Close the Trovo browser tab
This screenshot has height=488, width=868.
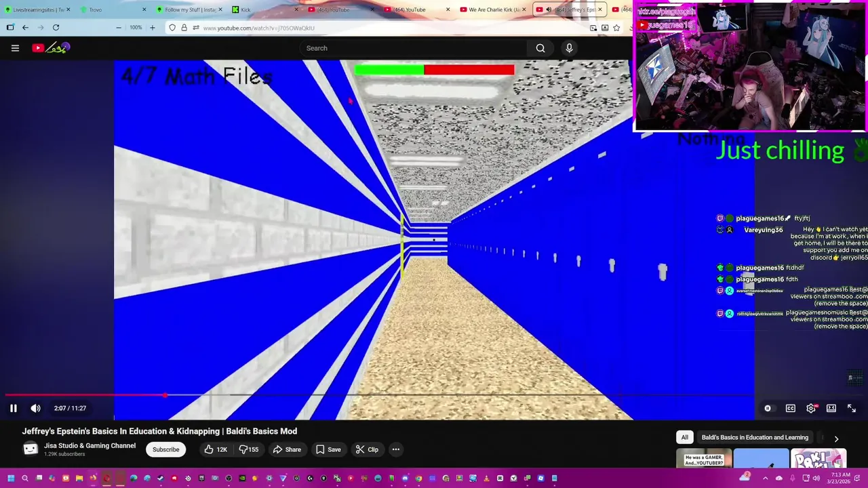tap(144, 9)
